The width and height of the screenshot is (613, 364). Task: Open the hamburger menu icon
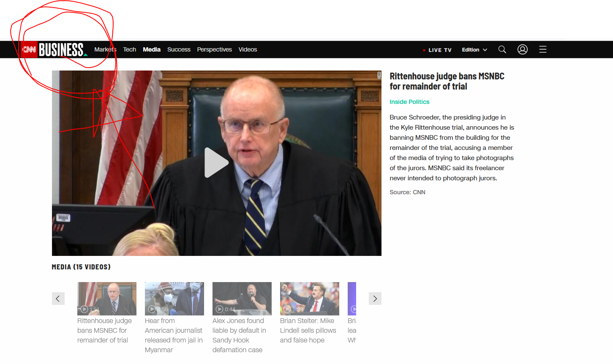coord(543,49)
